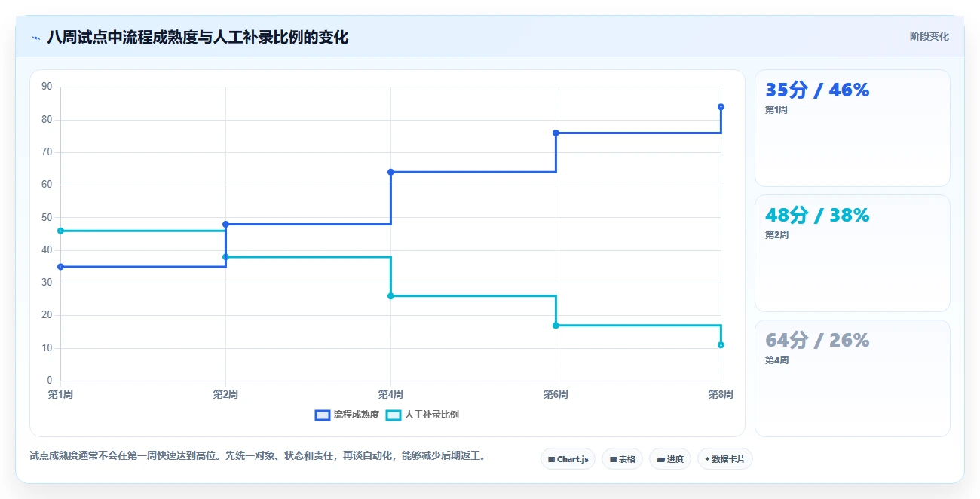Click 人工补录比例 data point at 第4周
The height and width of the screenshot is (499, 980).
(390, 296)
